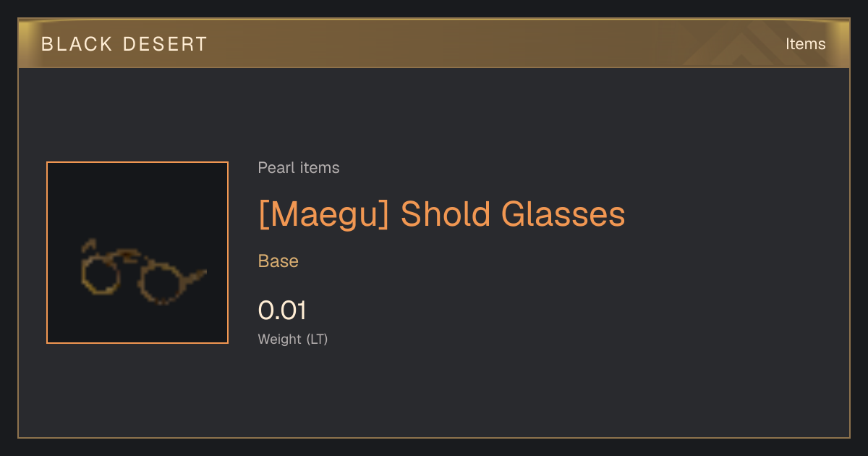This screenshot has width=868, height=456.
Task: Click the orange-bordered item thumbnail frame
Action: click(x=137, y=253)
